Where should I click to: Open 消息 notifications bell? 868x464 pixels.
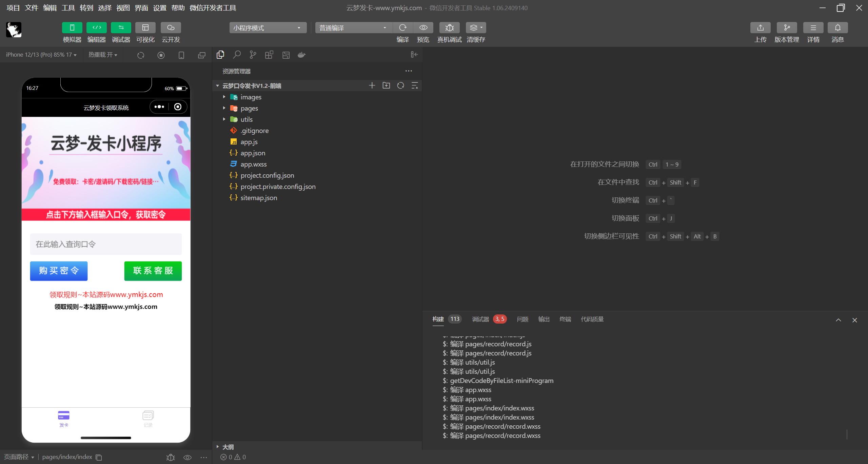[x=838, y=27]
